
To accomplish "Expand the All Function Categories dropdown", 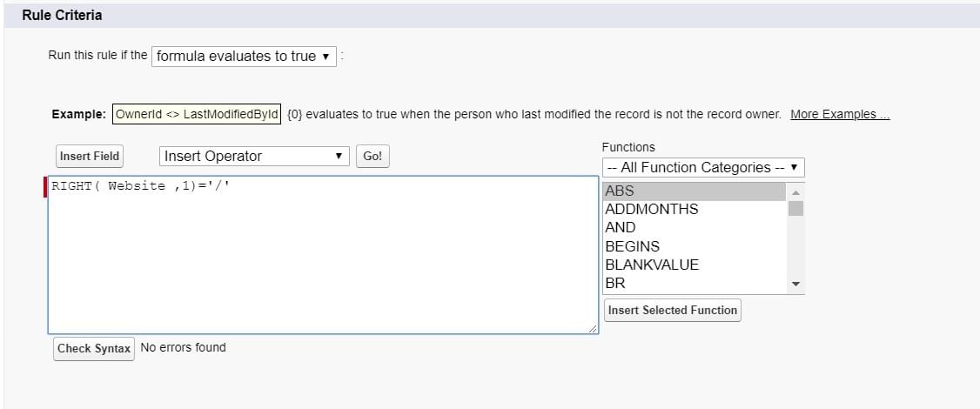I will pyautogui.click(x=703, y=168).
